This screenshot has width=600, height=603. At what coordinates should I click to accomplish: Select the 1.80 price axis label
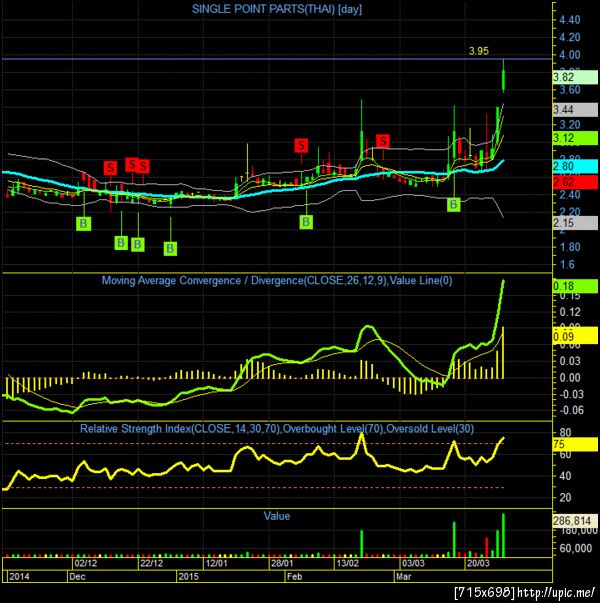click(570, 247)
